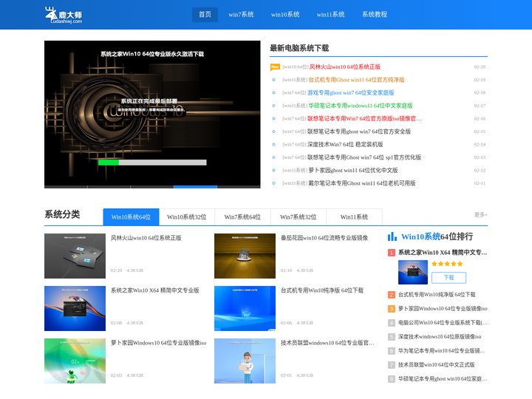This screenshot has width=532, height=399.
Task: Click the 风林火山win10 grey thumbnail
Action: coord(75,256)
